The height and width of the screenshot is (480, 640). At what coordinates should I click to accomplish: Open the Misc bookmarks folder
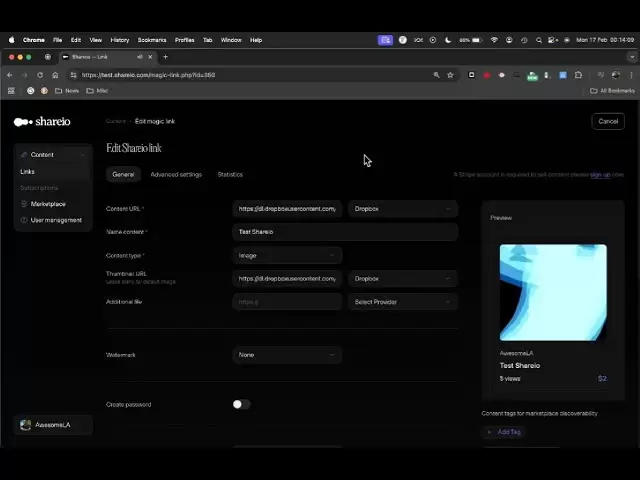97,91
